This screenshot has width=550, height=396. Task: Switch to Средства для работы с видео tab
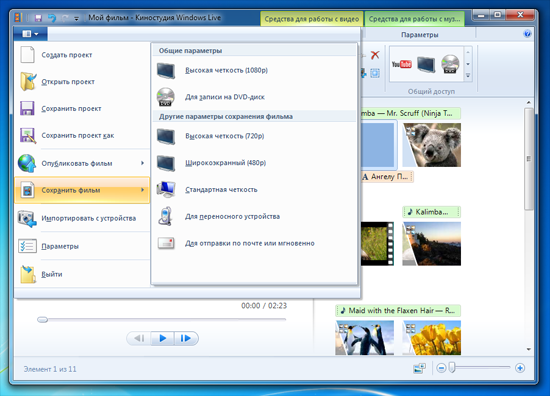pyautogui.click(x=311, y=19)
